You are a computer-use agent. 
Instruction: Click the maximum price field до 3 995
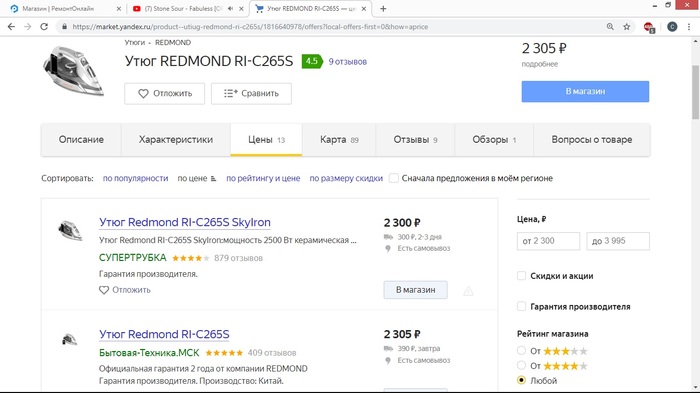point(618,241)
